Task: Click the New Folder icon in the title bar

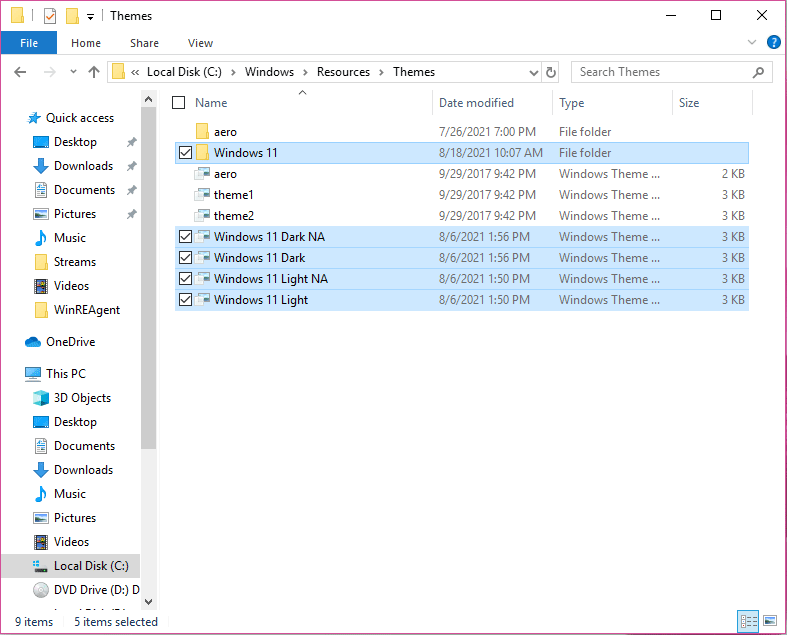Action: click(72, 16)
